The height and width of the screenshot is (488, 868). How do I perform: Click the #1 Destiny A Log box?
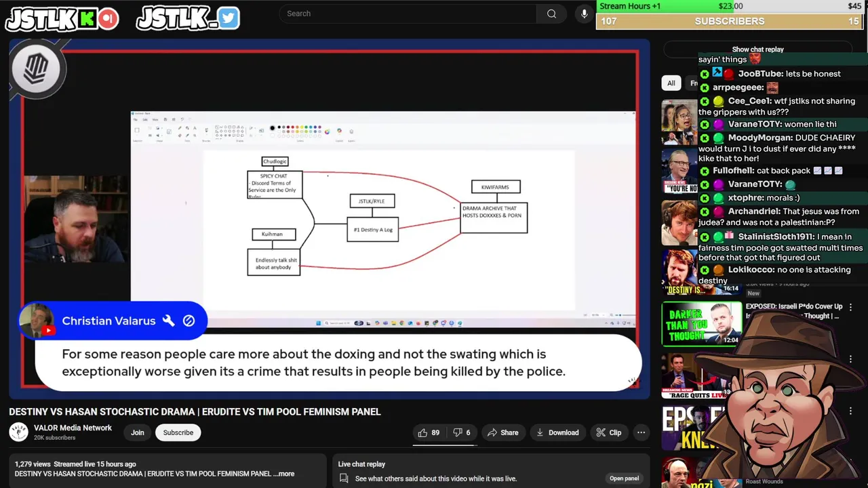372,229
